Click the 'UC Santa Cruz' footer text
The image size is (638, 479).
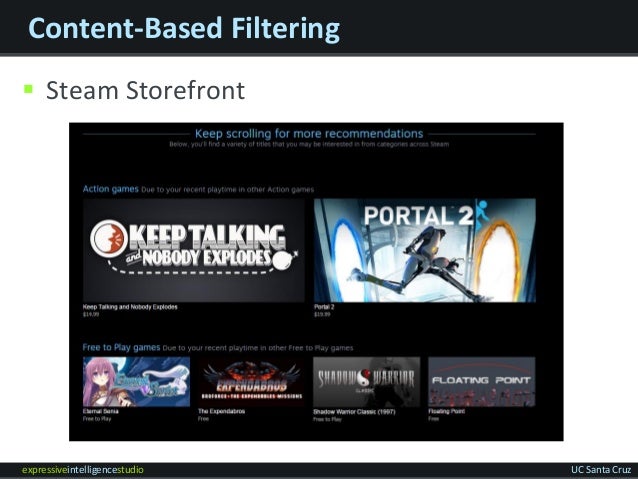tap(601, 470)
